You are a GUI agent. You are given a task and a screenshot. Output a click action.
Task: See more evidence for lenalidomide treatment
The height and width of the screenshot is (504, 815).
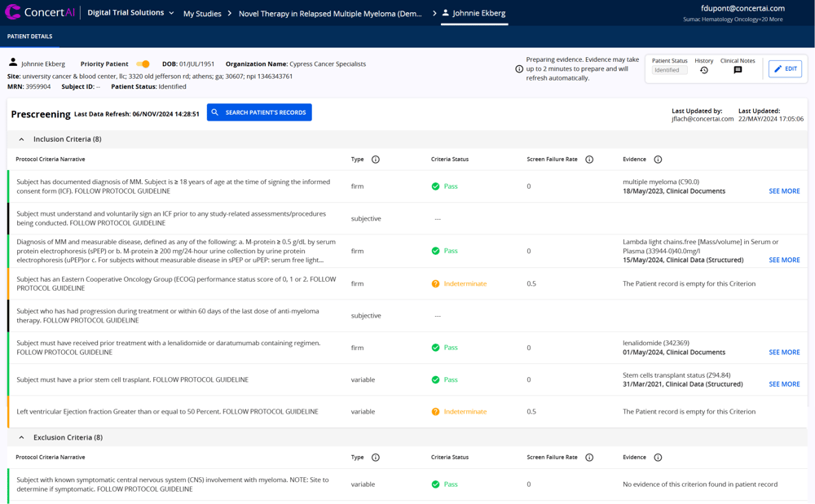click(784, 353)
